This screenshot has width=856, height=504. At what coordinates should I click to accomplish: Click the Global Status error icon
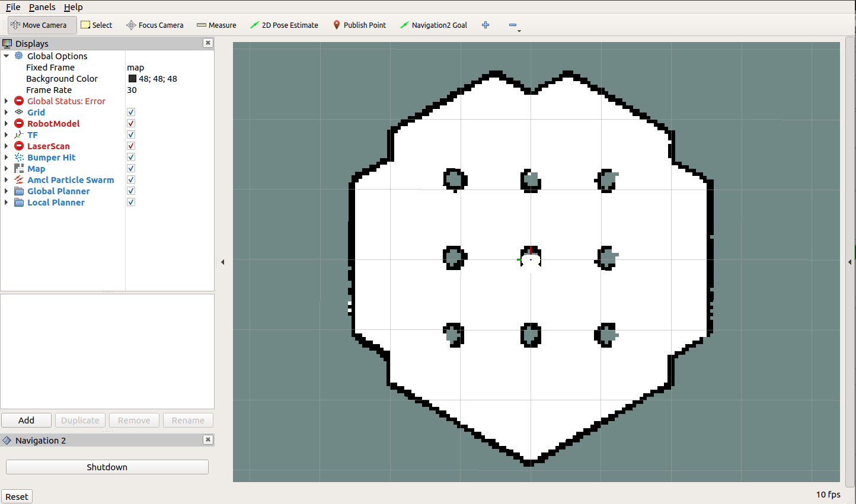19,101
